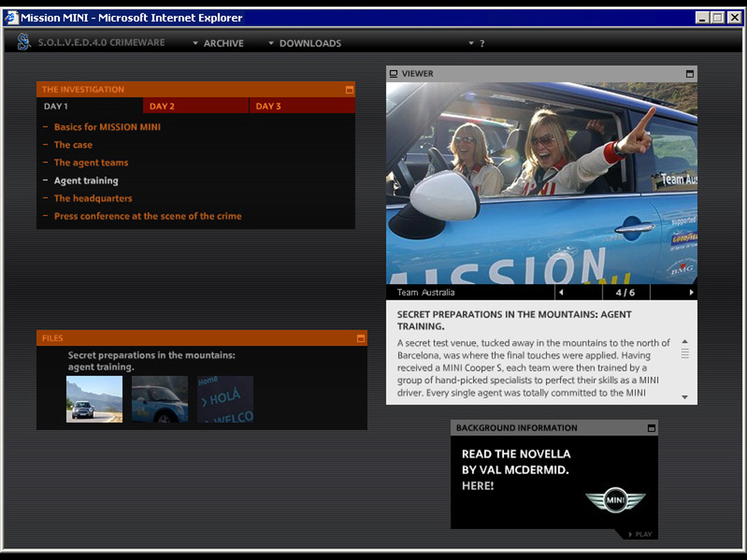
Task: Open the Downloads dropdown menu
Action: pos(305,43)
